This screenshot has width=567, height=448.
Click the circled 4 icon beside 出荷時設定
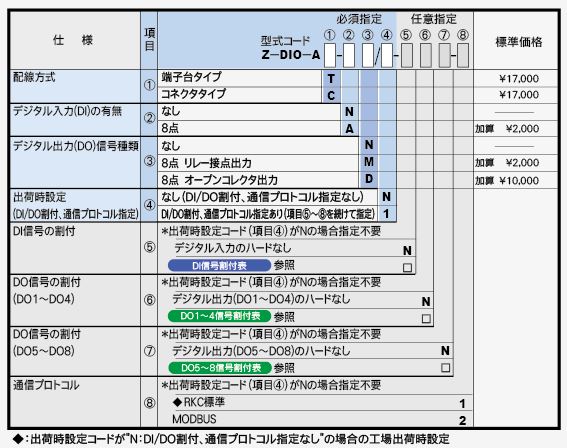(149, 205)
